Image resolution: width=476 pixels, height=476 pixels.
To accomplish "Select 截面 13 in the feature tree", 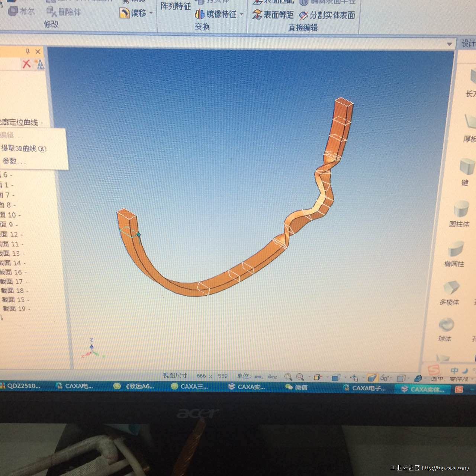I will pos(13,254).
